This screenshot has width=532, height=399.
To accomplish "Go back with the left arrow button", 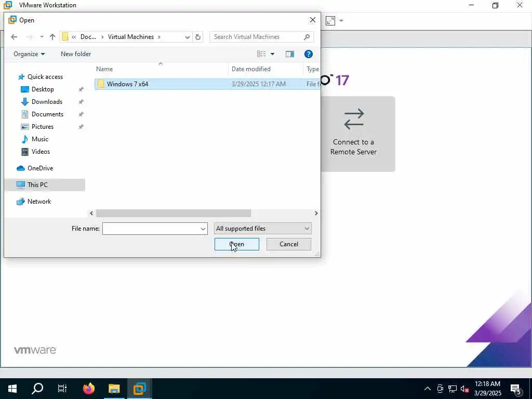I will tap(14, 37).
